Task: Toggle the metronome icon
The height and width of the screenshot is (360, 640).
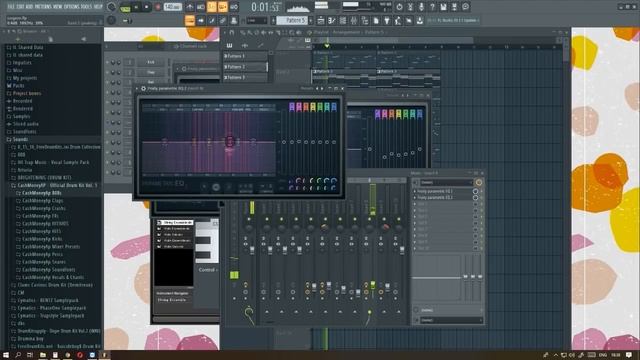Action: [190, 7]
